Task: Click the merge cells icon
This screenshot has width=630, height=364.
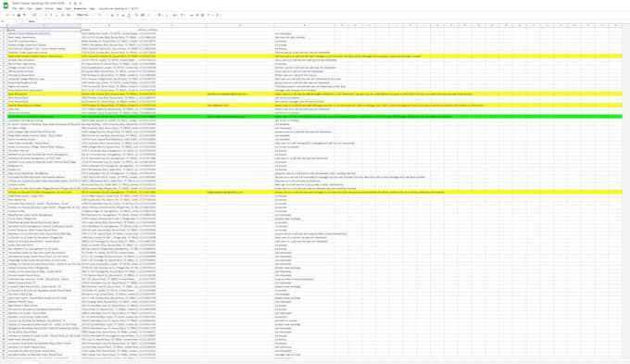Action: point(149,15)
